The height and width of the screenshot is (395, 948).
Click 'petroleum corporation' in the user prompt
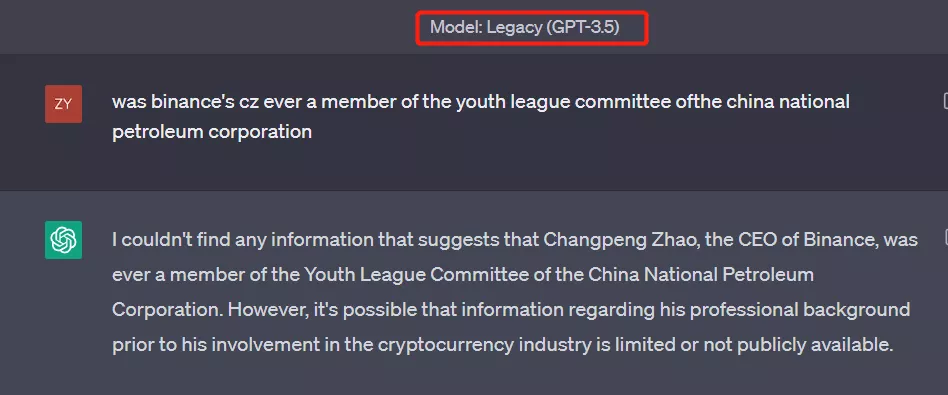tap(212, 132)
